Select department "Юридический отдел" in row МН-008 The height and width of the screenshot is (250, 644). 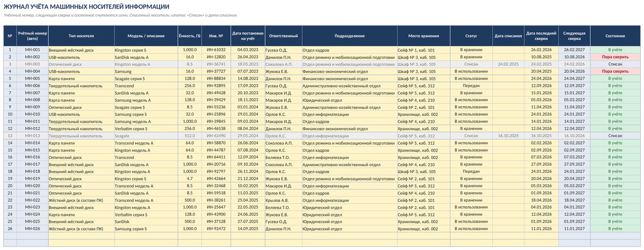[350, 100]
